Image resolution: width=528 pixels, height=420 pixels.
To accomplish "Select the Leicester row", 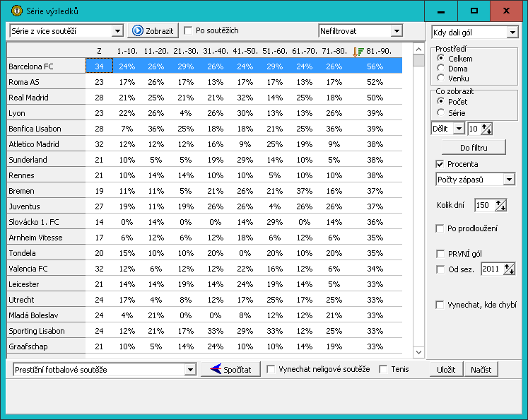I will tap(204, 284).
